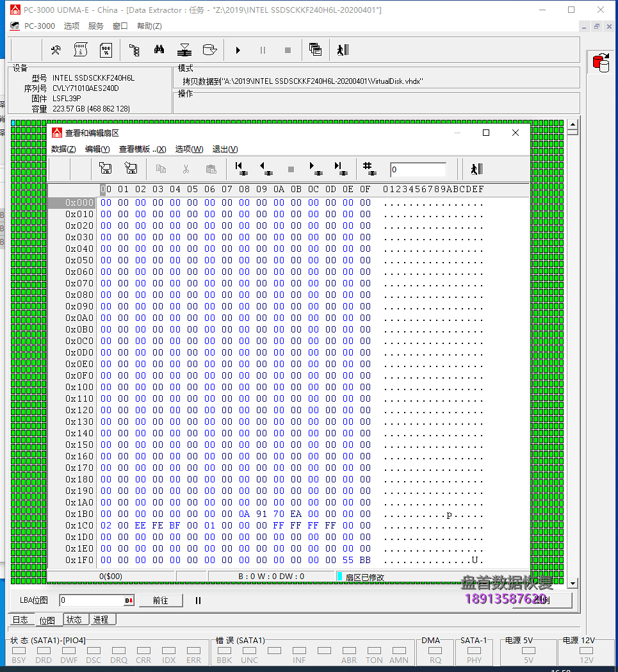Click the 0x000 row offset label
The height and width of the screenshot is (672, 618).
coord(72,202)
